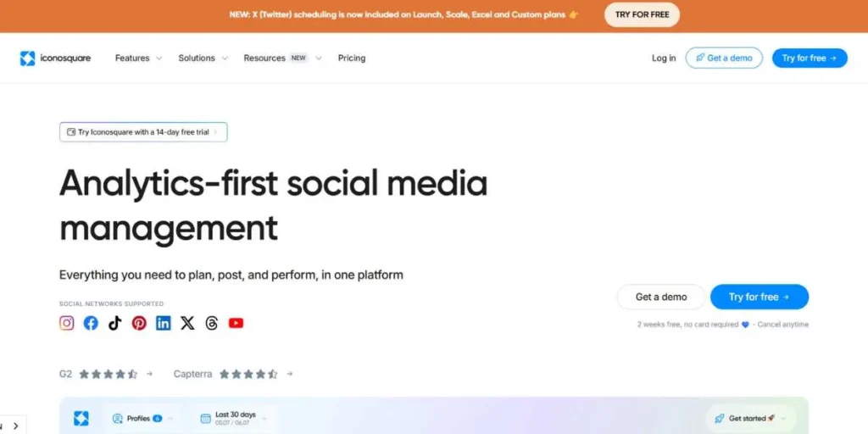Image resolution: width=868 pixels, height=434 pixels.
Task: Click the Profiles person icon
Action: click(x=117, y=419)
